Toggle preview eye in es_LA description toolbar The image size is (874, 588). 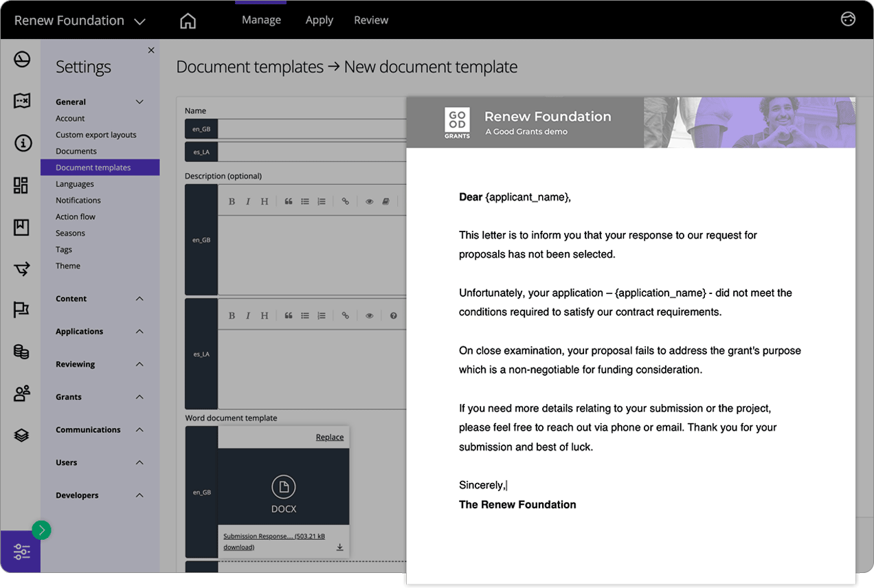tap(369, 316)
